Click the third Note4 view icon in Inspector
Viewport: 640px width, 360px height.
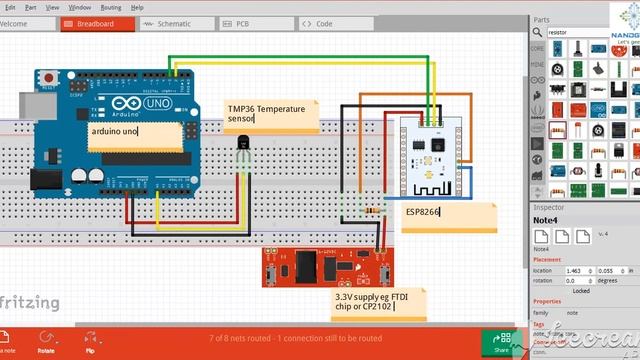click(x=583, y=236)
